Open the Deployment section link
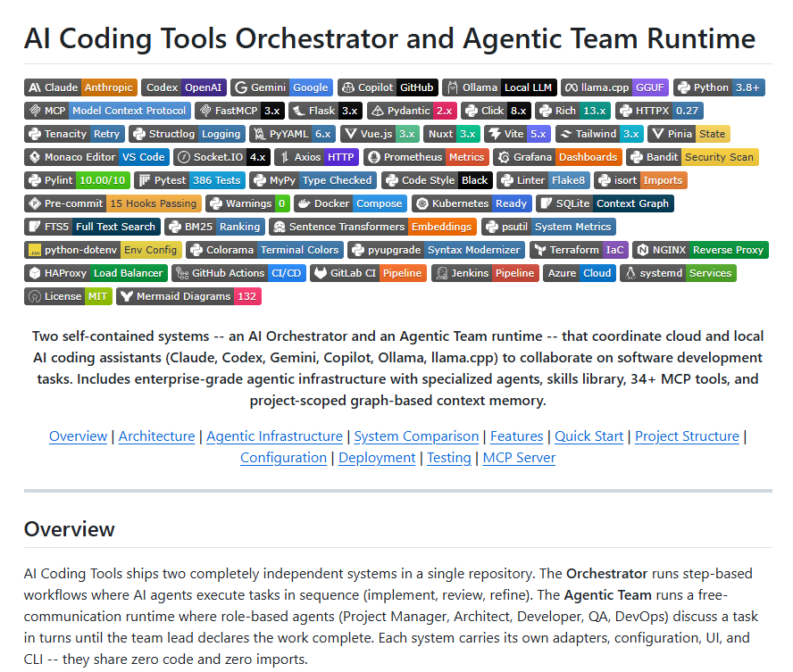This screenshot has width=793, height=672. [x=377, y=458]
